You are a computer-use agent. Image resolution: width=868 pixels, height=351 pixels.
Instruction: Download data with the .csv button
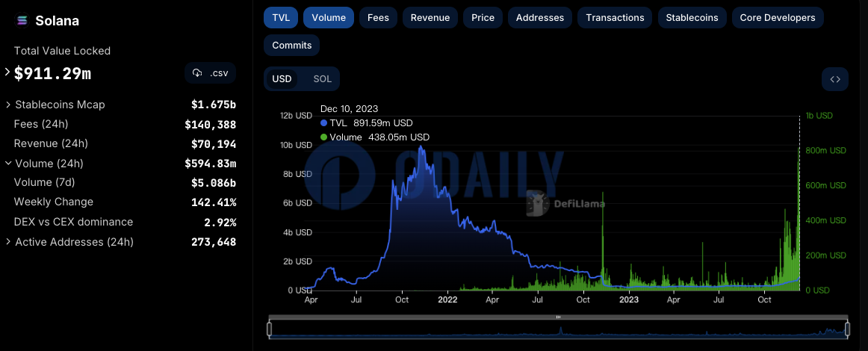(211, 73)
